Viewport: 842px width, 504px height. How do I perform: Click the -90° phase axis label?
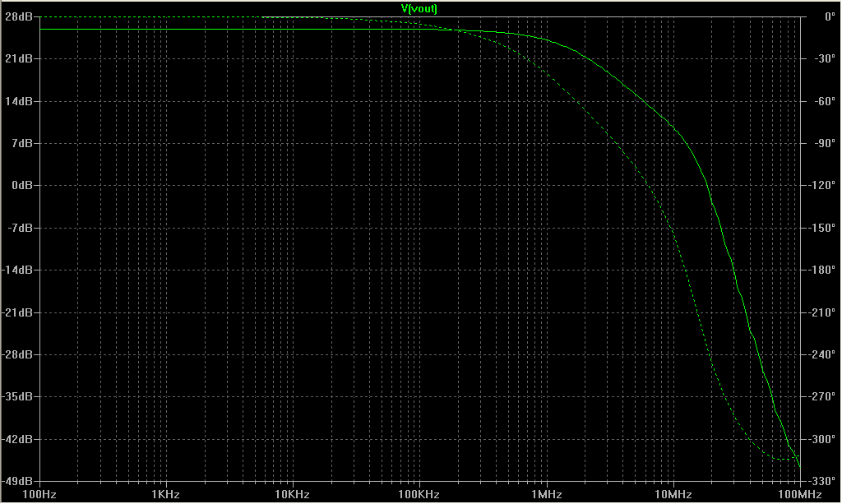[x=825, y=143]
